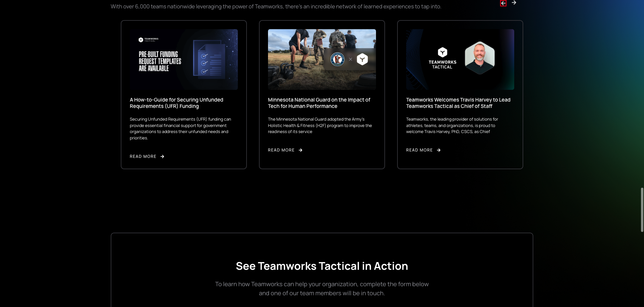Click the UFR funding article card
The width and height of the screenshot is (644, 307).
[x=184, y=94]
